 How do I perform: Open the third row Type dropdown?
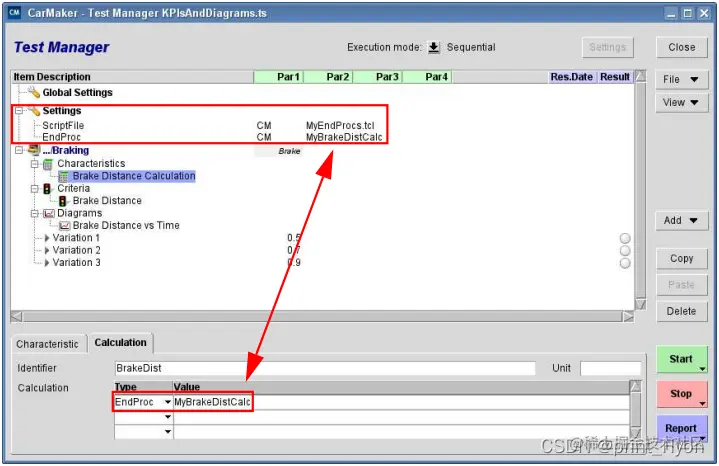pos(167,432)
